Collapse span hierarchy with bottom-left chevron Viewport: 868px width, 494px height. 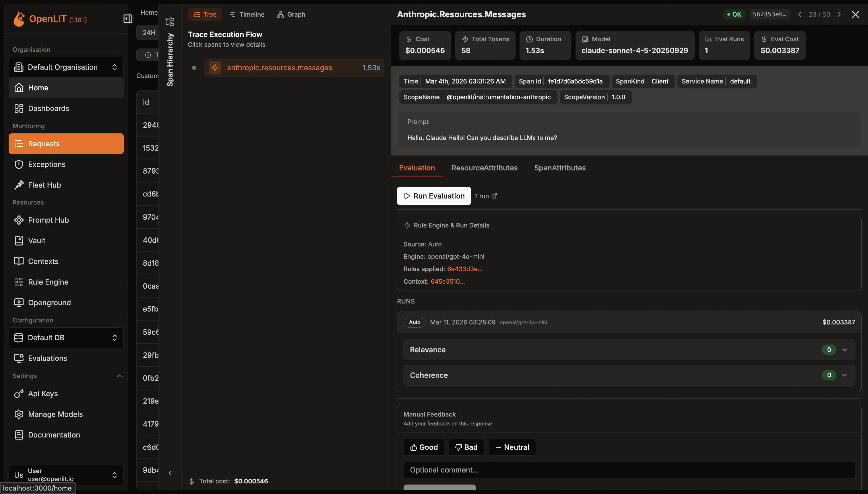[170, 473]
